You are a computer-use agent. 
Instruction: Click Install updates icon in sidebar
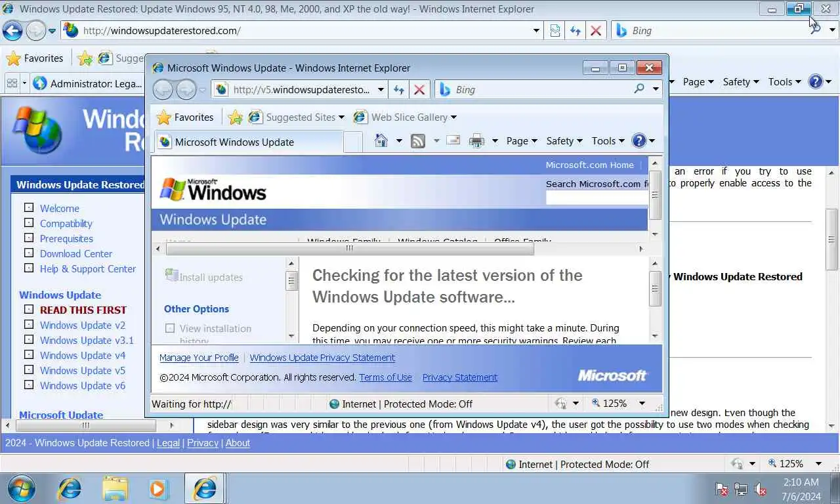pos(172,276)
